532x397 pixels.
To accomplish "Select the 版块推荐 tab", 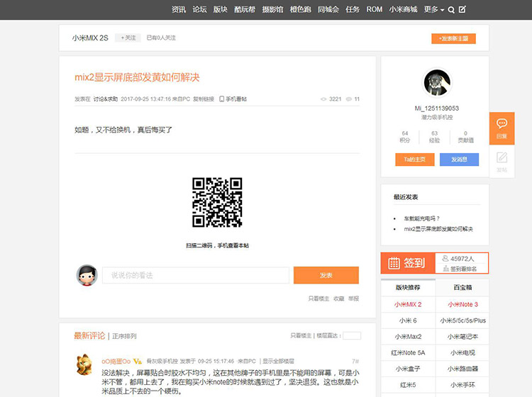I will (408, 288).
